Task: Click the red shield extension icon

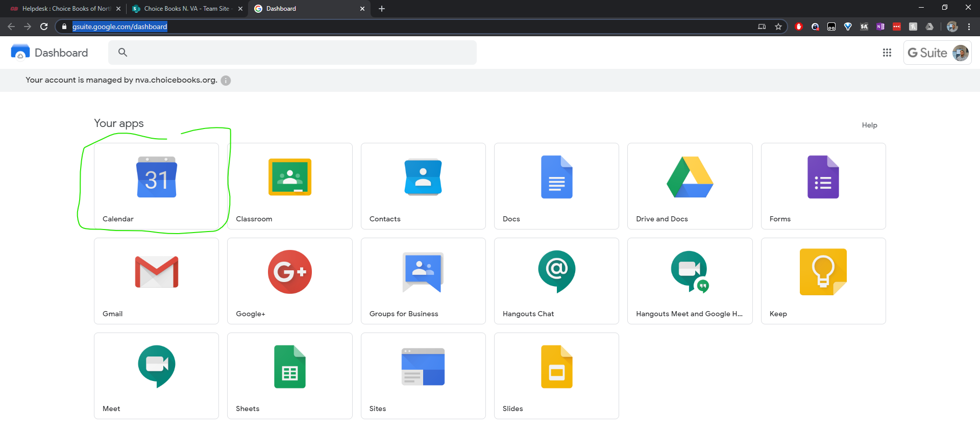Action: (x=799, y=27)
